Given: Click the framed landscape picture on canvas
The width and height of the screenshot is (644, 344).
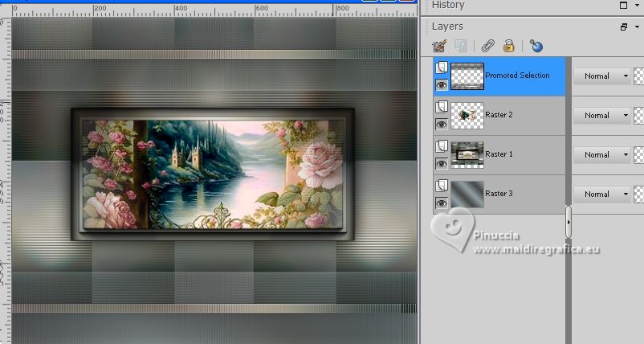Looking at the screenshot, I should tap(213, 174).
